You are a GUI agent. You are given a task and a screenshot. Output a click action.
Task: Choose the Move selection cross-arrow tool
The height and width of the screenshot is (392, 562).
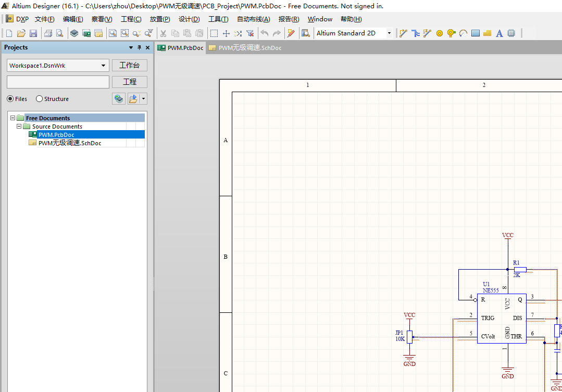[x=226, y=33]
